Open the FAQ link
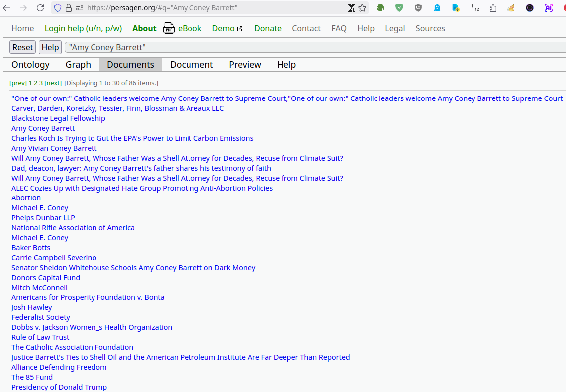Screen dimensions: 566x392 [x=339, y=28]
